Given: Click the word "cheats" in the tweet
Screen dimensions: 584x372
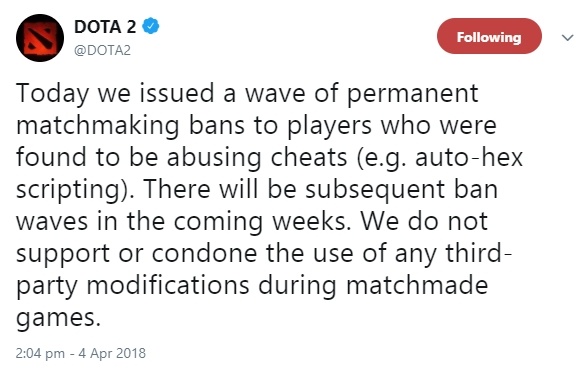Looking at the screenshot, I should (x=309, y=157).
